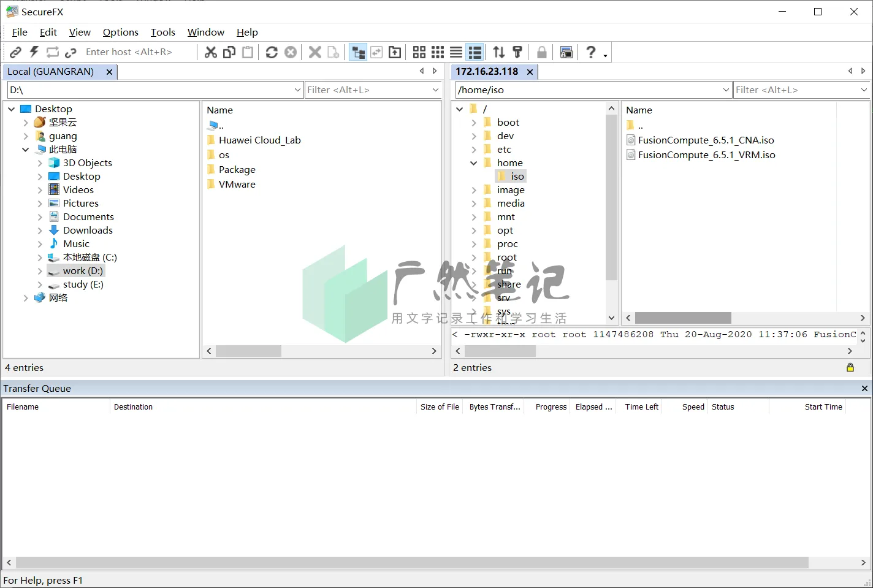Open the local Filter dropdown arrow

pos(436,90)
